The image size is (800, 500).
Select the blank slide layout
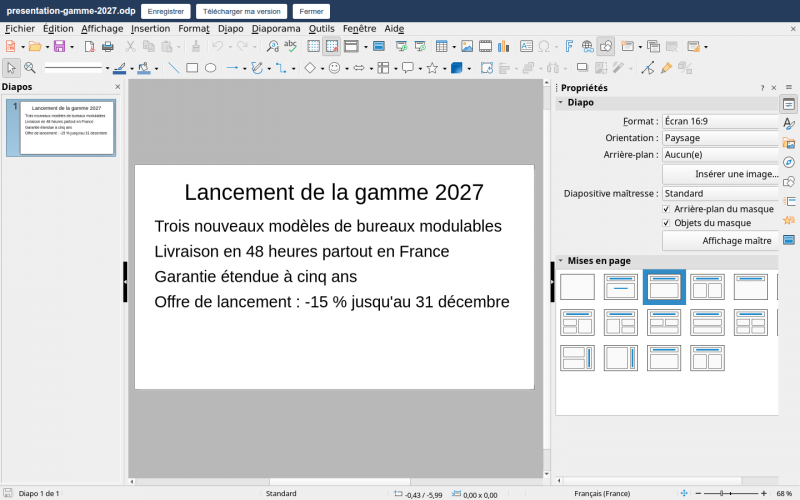(577, 287)
